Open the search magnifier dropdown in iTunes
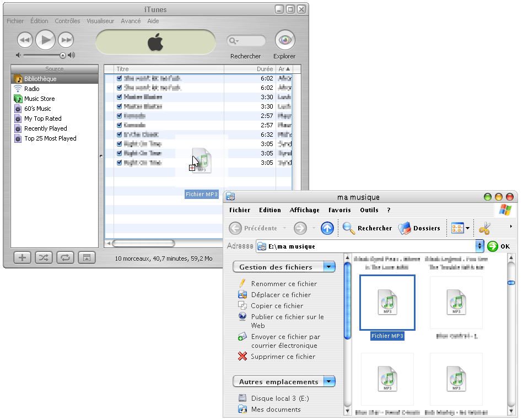The width and height of the screenshot is (523, 420). point(234,41)
